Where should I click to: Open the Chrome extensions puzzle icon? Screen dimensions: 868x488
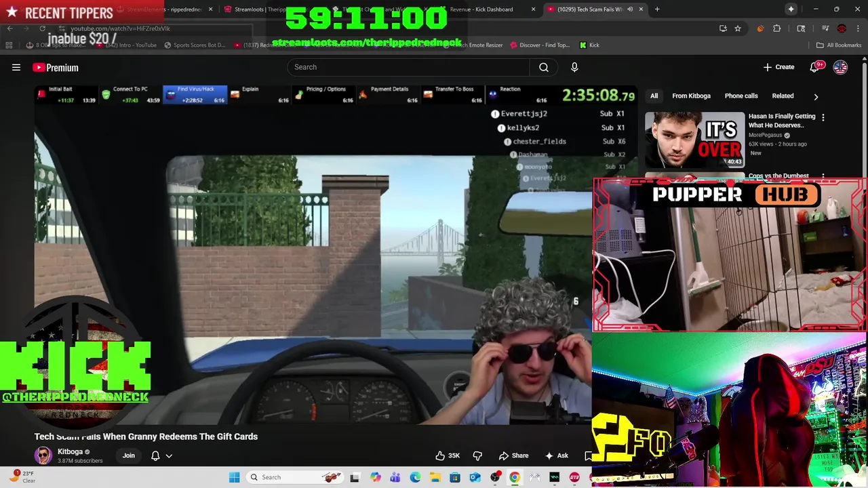pyautogui.click(x=777, y=28)
